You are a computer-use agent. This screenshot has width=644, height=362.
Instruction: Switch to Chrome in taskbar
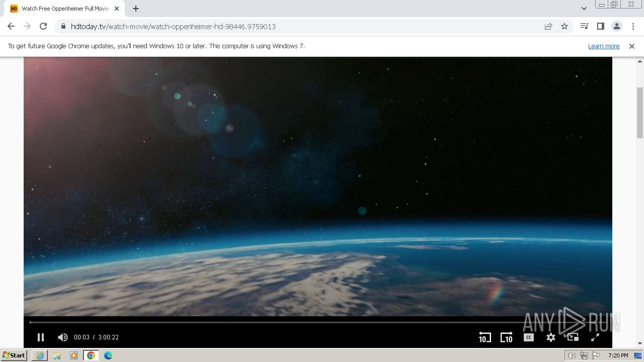[91, 355]
